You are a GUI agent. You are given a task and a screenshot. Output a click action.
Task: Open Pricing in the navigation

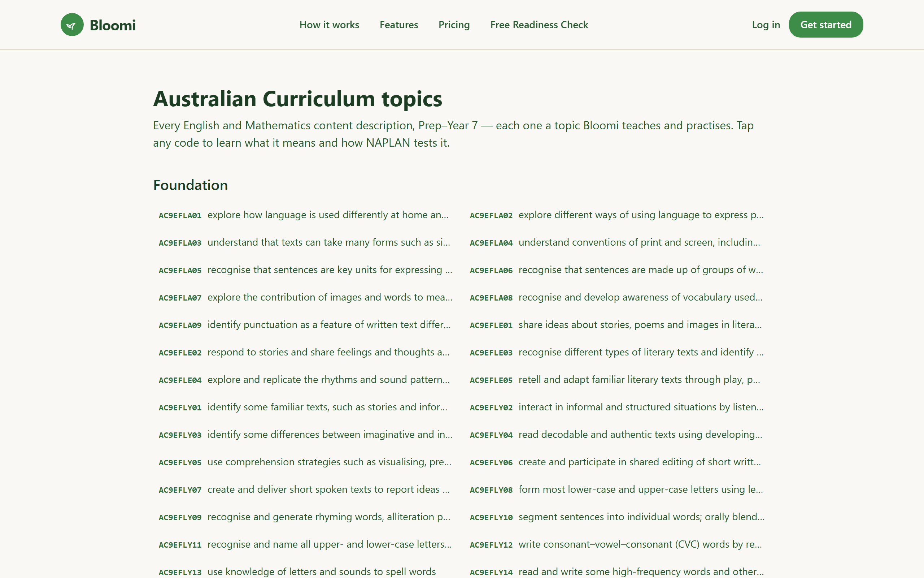(454, 25)
